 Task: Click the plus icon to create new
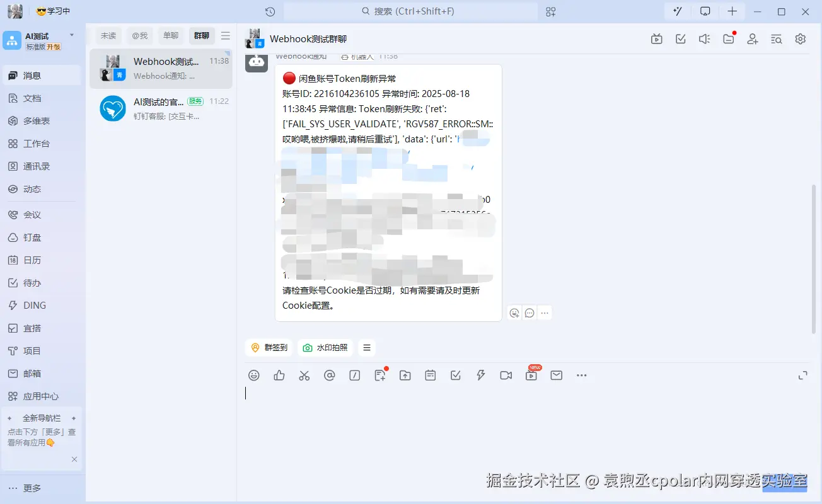[x=732, y=11]
